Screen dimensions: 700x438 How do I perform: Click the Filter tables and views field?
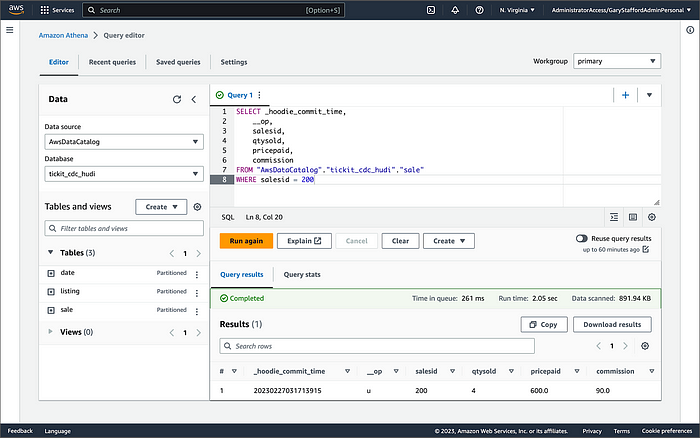124,228
